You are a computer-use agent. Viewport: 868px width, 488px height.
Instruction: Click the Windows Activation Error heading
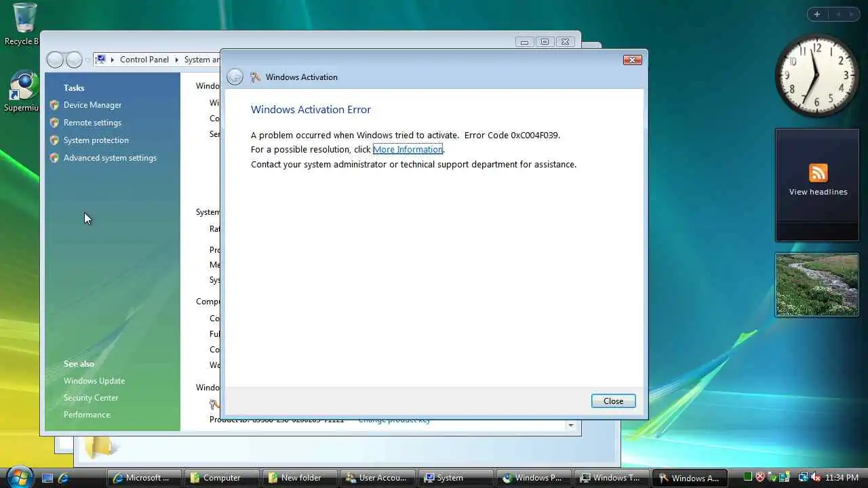(x=311, y=110)
